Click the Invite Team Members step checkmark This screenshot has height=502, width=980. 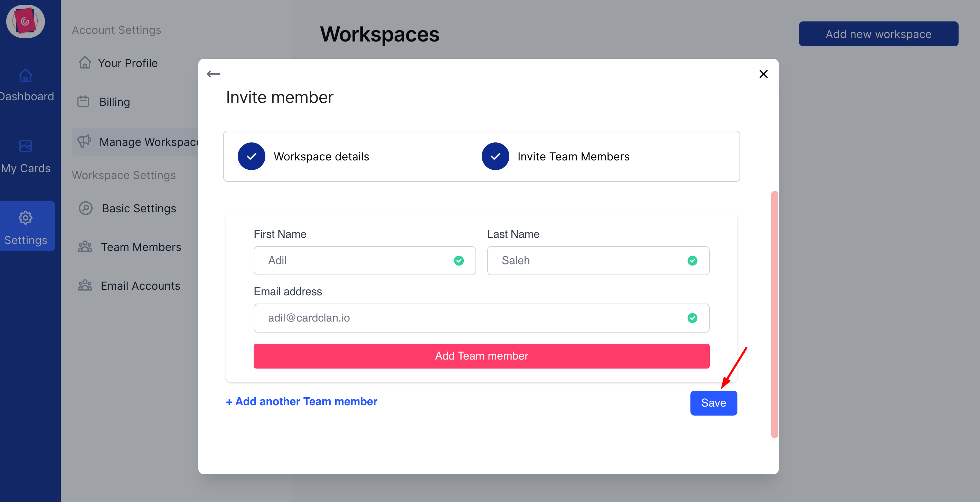(495, 156)
